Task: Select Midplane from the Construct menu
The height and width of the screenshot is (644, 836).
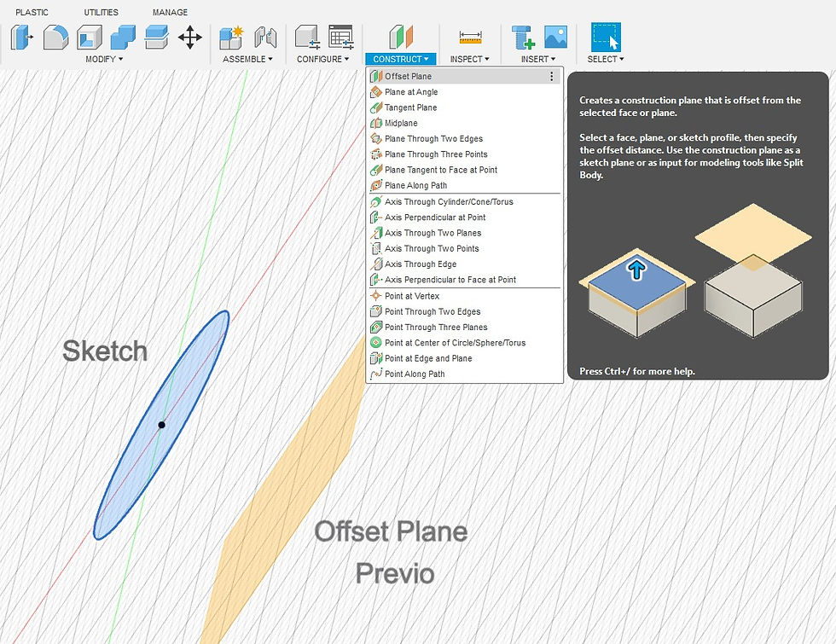Action: coord(401,123)
